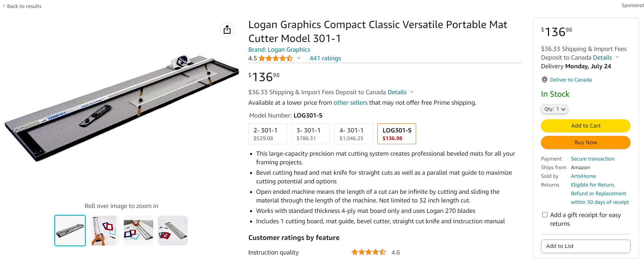Viewport: 644px width, 259px height.
Task: Expand shipping details chevron in the buy box
Action: [x=617, y=57]
